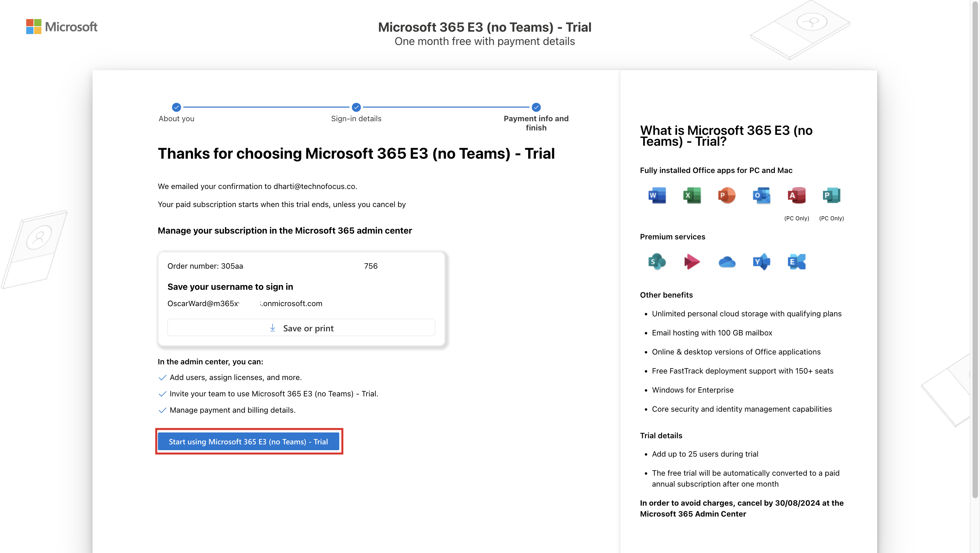Image resolution: width=980 pixels, height=553 pixels.
Task: Click the Microsoft logo
Action: pos(62,27)
